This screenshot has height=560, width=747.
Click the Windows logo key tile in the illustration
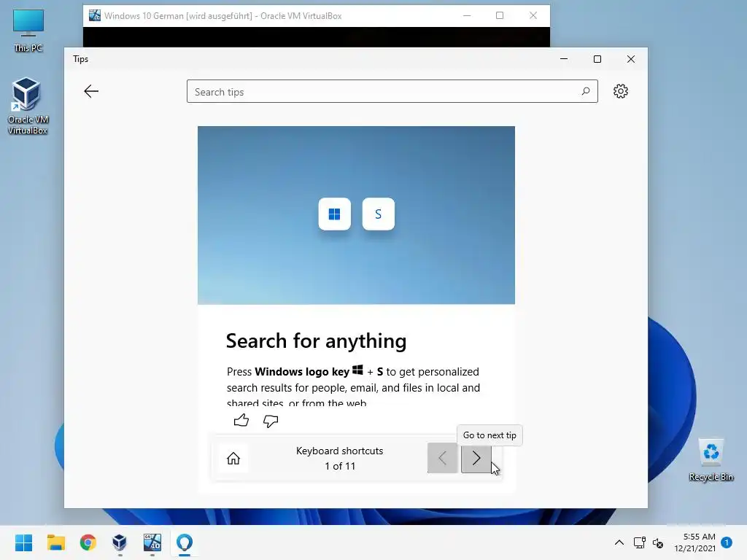tap(334, 214)
